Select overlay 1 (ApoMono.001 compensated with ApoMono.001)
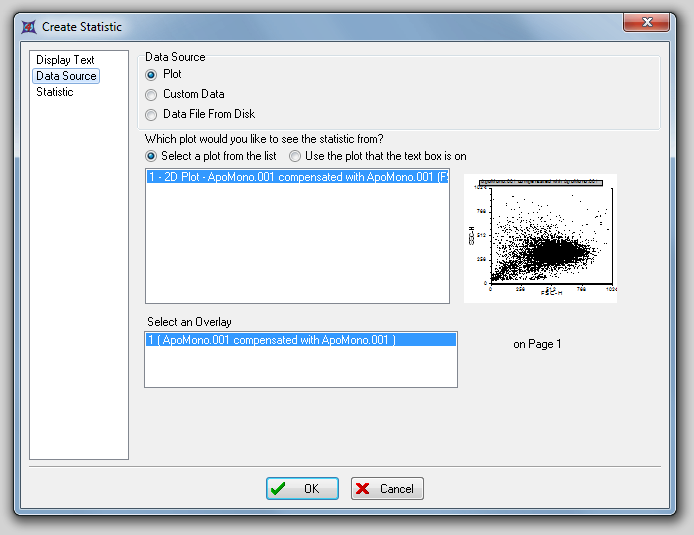 (x=301, y=340)
